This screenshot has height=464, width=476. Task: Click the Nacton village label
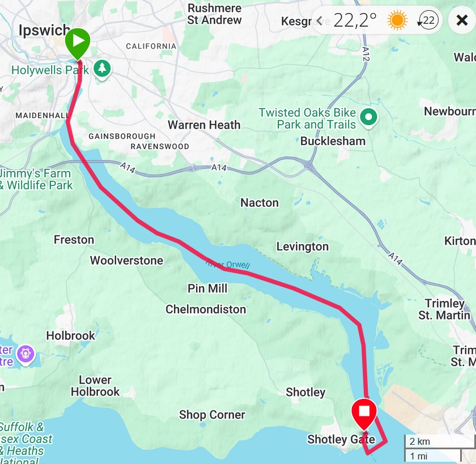pyautogui.click(x=260, y=203)
